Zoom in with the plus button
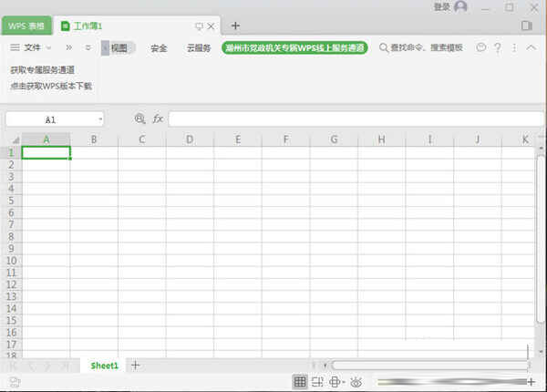The width and height of the screenshot is (547, 392). (x=532, y=382)
